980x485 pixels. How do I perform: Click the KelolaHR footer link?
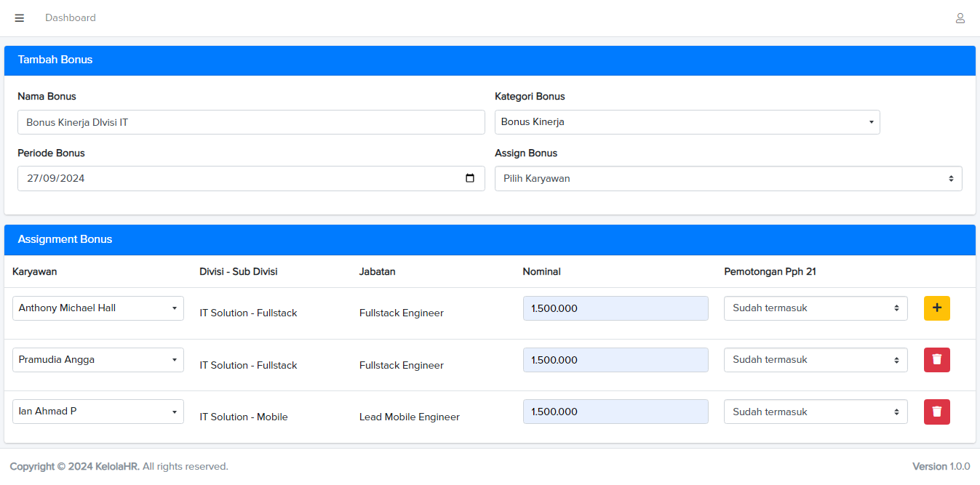pos(117,466)
